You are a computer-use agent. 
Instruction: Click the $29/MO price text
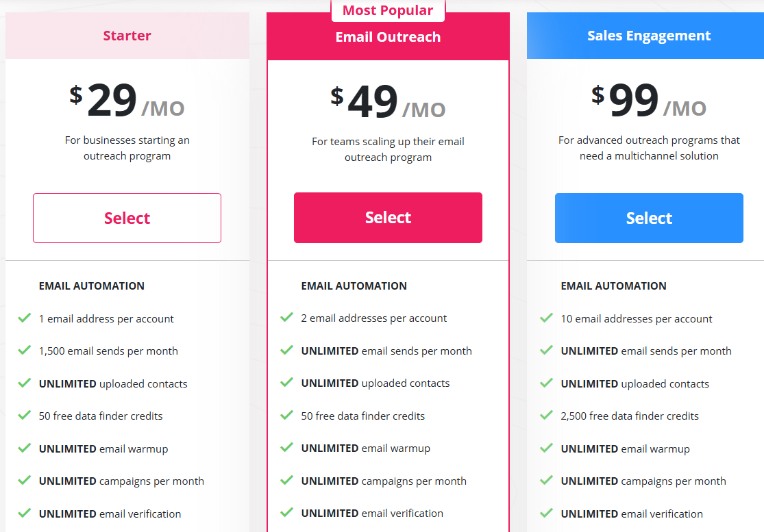[x=127, y=101]
